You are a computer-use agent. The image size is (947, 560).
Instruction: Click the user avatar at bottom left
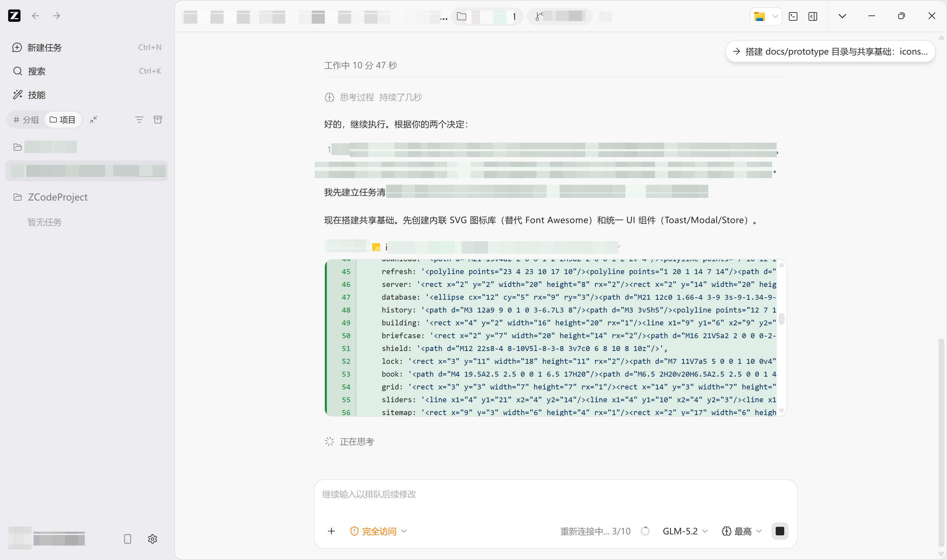[x=20, y=537]
